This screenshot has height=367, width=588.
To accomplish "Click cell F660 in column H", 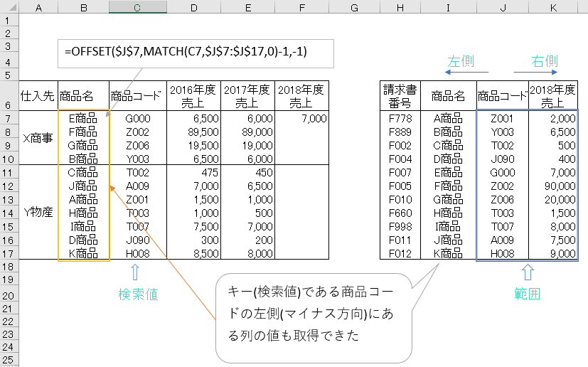I will pyautogui.click(x=400, y=213).
